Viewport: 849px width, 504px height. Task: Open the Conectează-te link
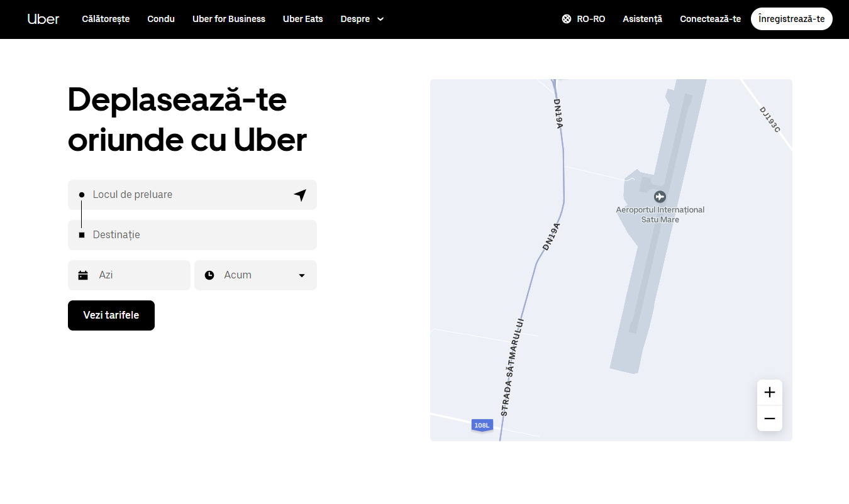(x=710, y=19)
